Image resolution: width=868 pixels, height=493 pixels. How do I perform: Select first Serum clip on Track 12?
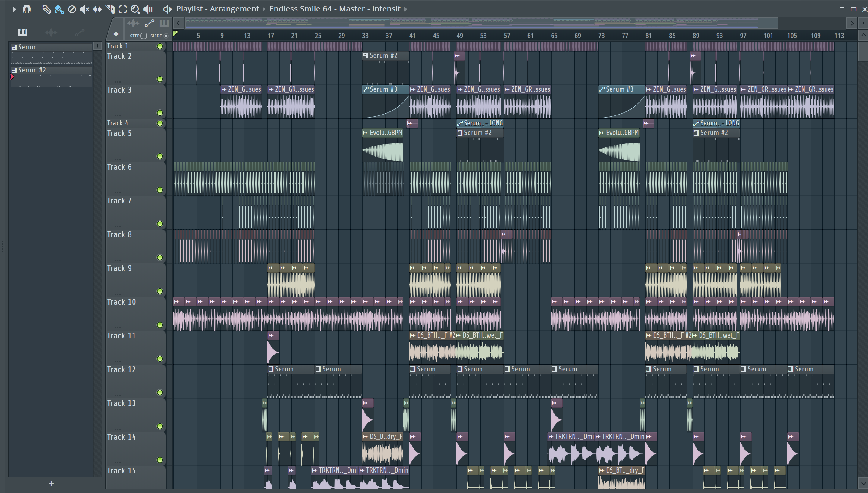click(291, 381)
